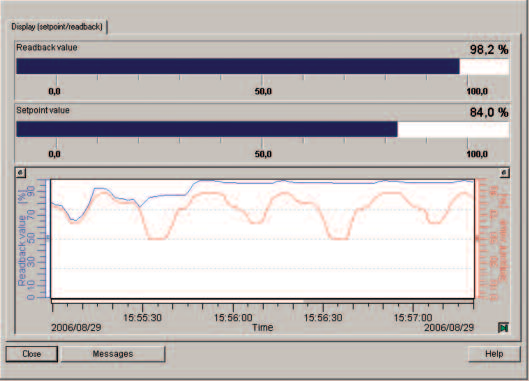This screenshot has width=529, height=381.
Task: Click the Readback value progress bar
Action: (262, 66)
